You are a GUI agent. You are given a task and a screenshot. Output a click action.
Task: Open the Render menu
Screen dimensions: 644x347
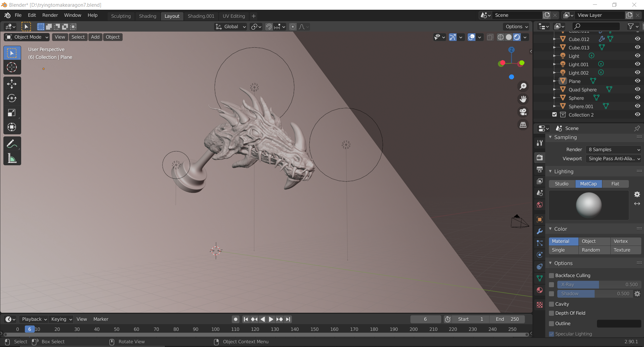pyautogui.click(x=50, y=15)
